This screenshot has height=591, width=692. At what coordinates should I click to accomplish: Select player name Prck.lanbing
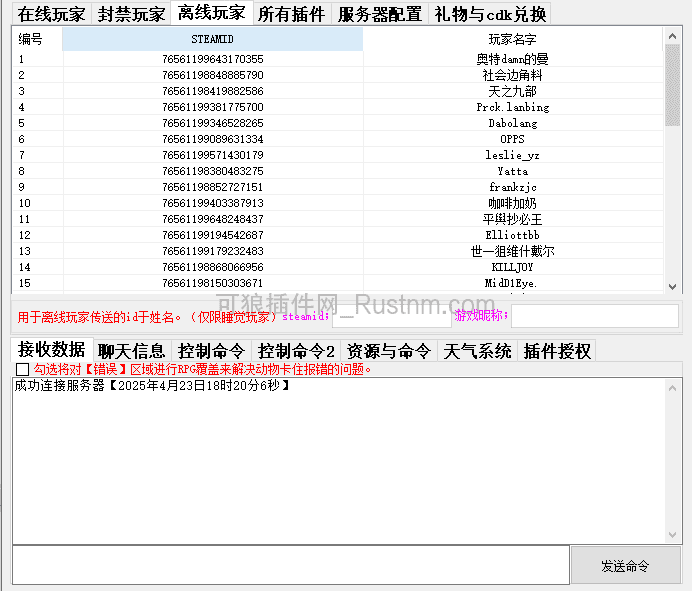513,107
